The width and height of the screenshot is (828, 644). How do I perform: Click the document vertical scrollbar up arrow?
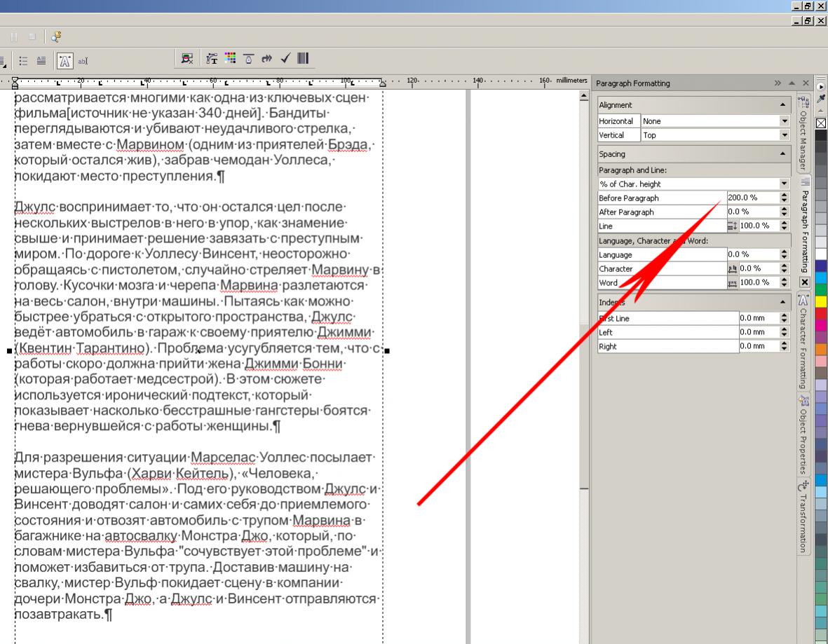(584, 96)
